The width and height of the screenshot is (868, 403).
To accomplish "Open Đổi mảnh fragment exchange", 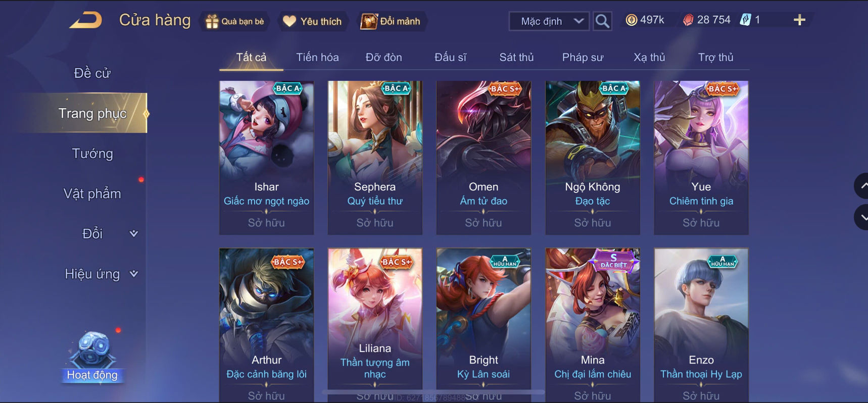I will pos(390,21).
